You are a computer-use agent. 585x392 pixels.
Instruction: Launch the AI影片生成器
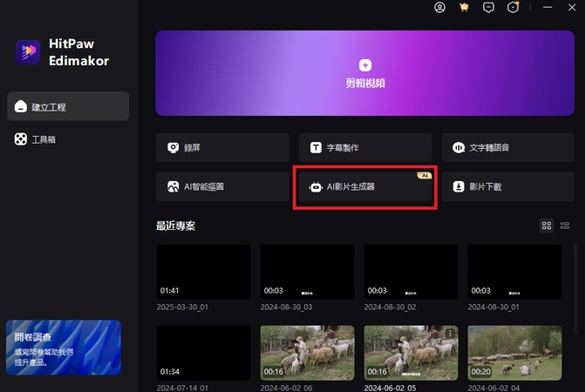click(x=365, y=186)
